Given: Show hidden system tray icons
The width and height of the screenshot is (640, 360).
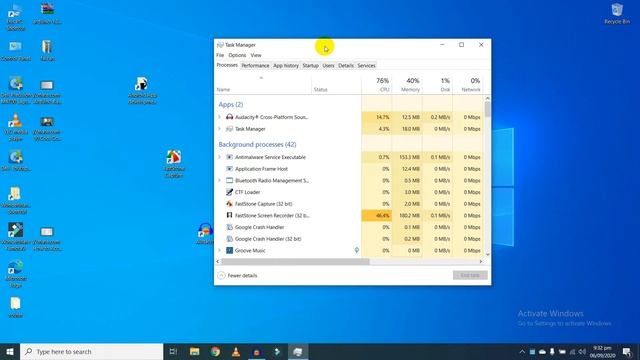Looking at the screenshot, I should (x=522, y=351).
